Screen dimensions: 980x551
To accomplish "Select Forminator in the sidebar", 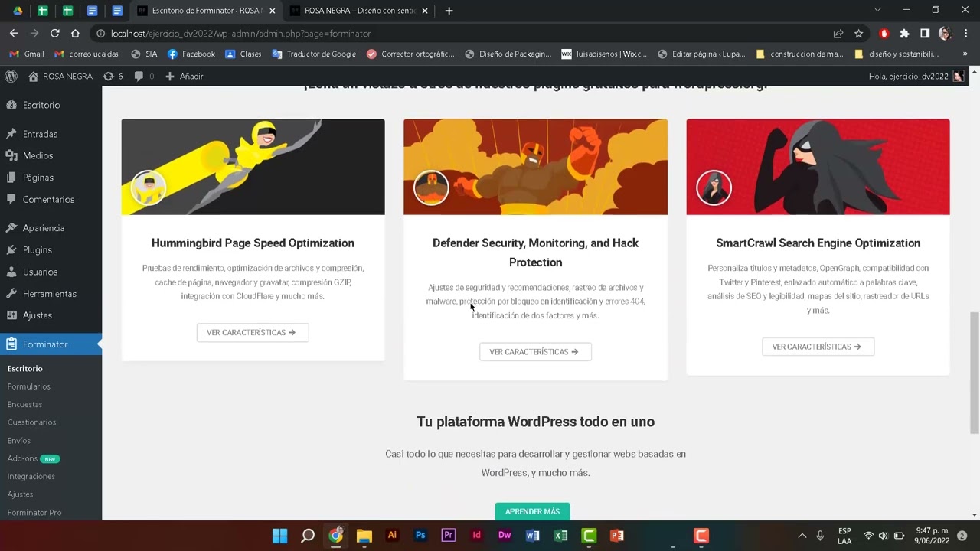I will (51, 344).
